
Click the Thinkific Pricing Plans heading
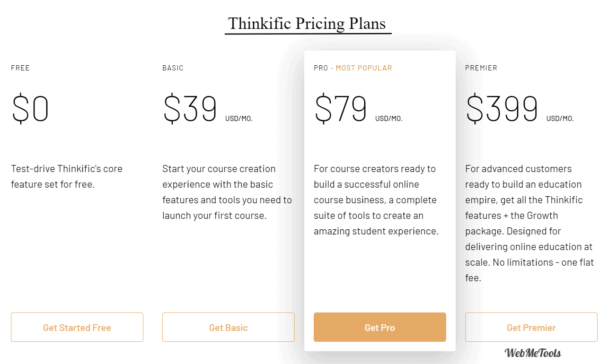(307, 23)
